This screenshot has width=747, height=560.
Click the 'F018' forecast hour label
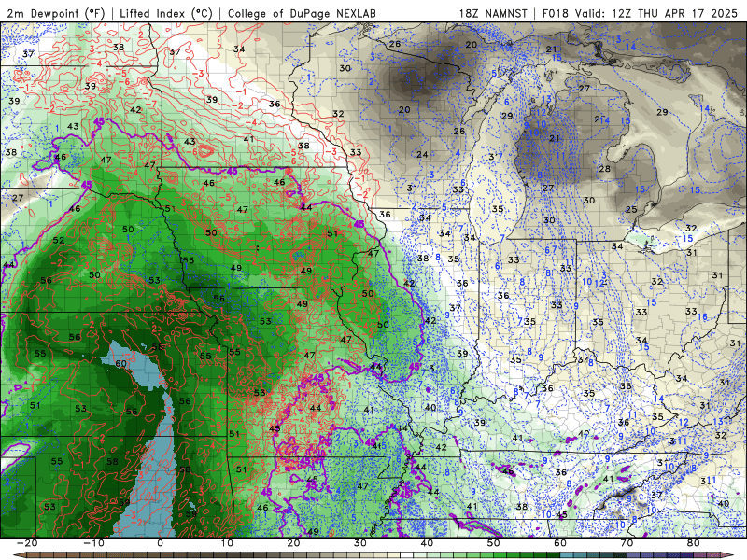coord(556,13)
